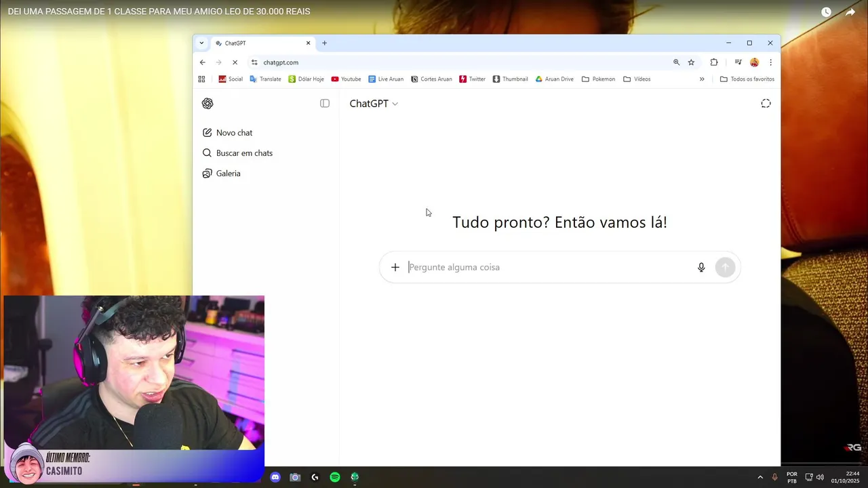868x488 pixels.
Task: Open the Chrome three-dot menu
Action: pyautogui.click(x=770, y=62)
